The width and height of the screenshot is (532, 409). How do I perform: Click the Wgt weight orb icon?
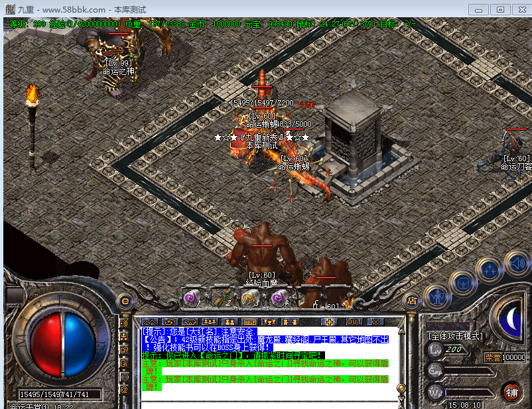tap(435, 392)
